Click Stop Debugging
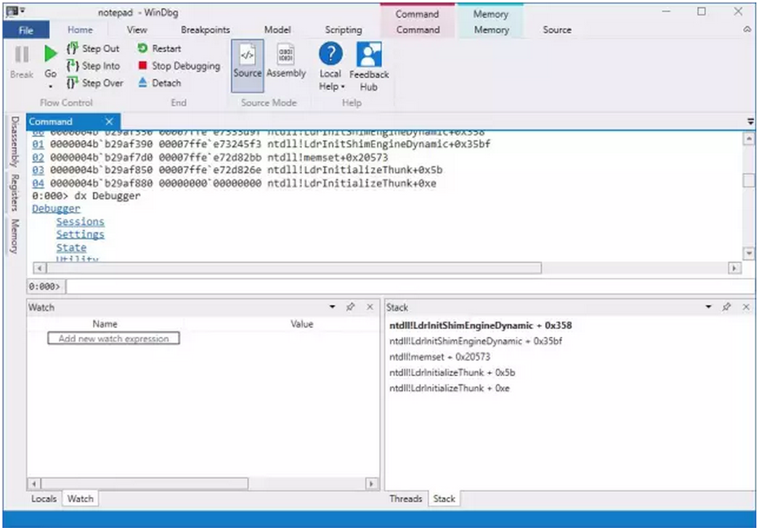 [x=179, y=65]
